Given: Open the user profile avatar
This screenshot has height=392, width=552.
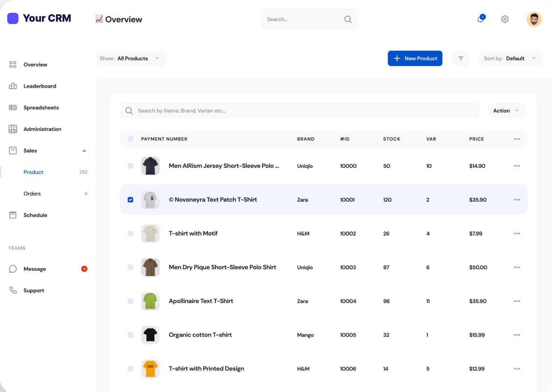Looking at the screenshot, I should tap(534, 19).
